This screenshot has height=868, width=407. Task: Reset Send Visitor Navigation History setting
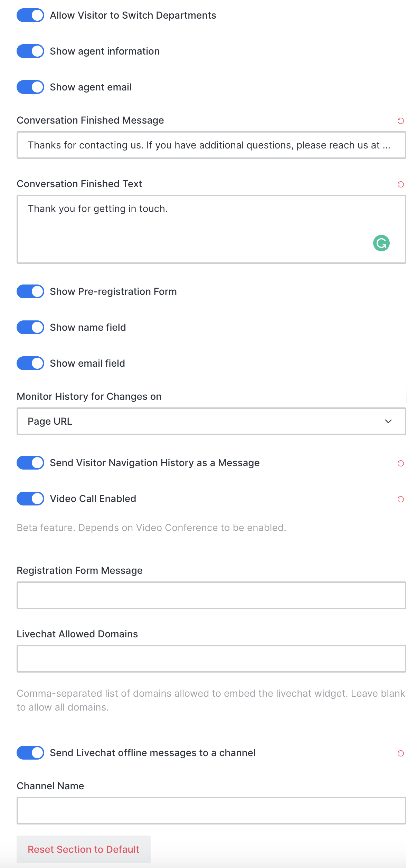400,463
